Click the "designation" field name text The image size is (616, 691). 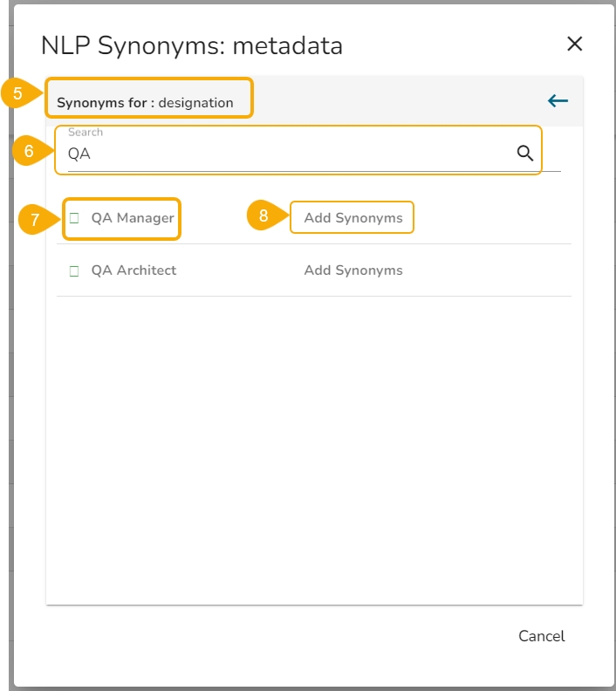[196, 103]
